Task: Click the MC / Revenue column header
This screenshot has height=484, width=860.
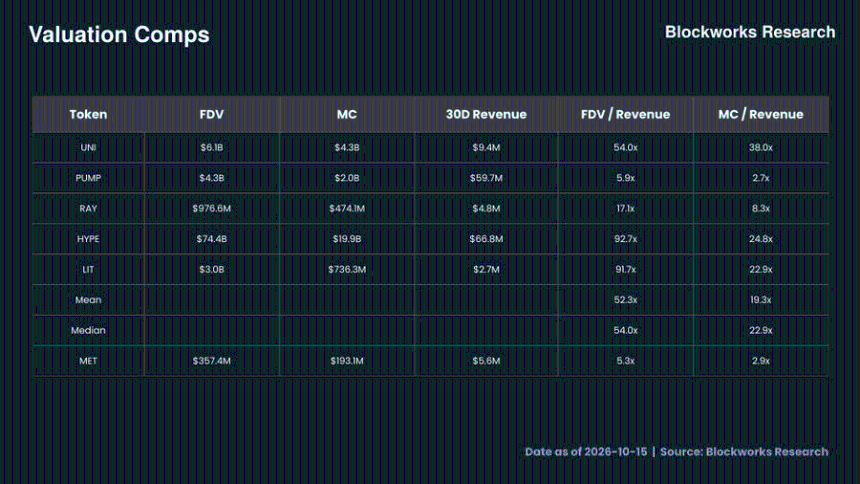Action: [x=761, y=114]
